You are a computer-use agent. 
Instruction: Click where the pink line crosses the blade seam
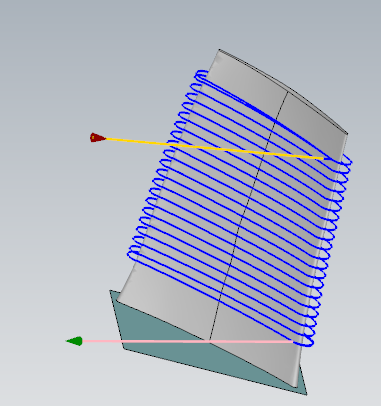(x=210, y=341)
